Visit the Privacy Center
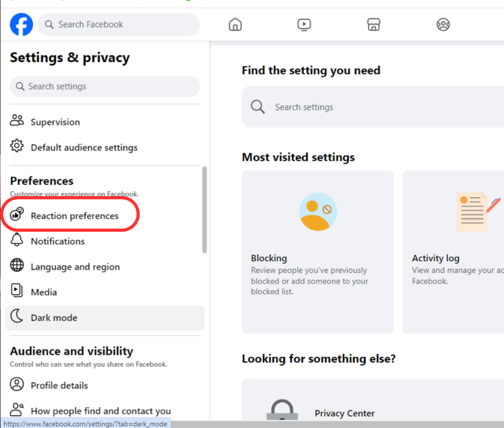Screen dimensions: 504x428 pos(344,413)
